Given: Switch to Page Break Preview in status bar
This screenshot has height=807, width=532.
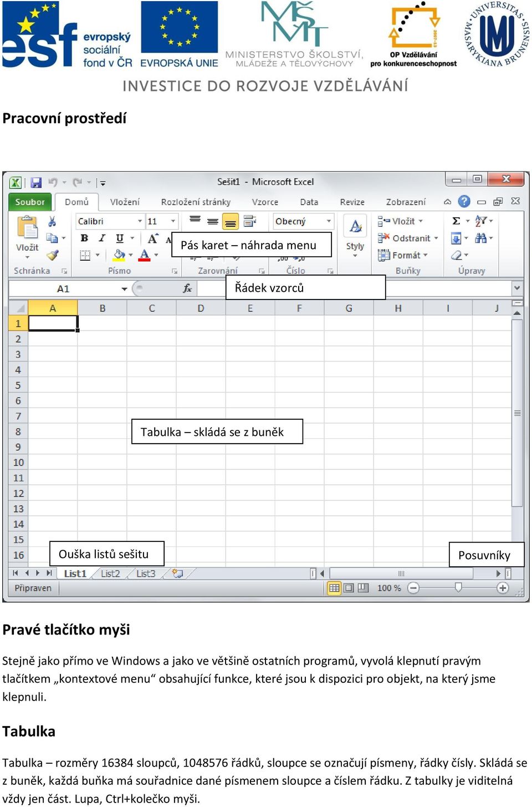Looking at the screenshot, I should pyautogui.click(x=363, y=588).
